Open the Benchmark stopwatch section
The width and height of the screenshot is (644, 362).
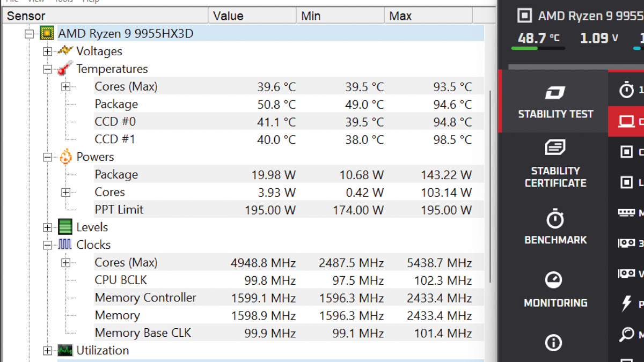coord(555,227)
